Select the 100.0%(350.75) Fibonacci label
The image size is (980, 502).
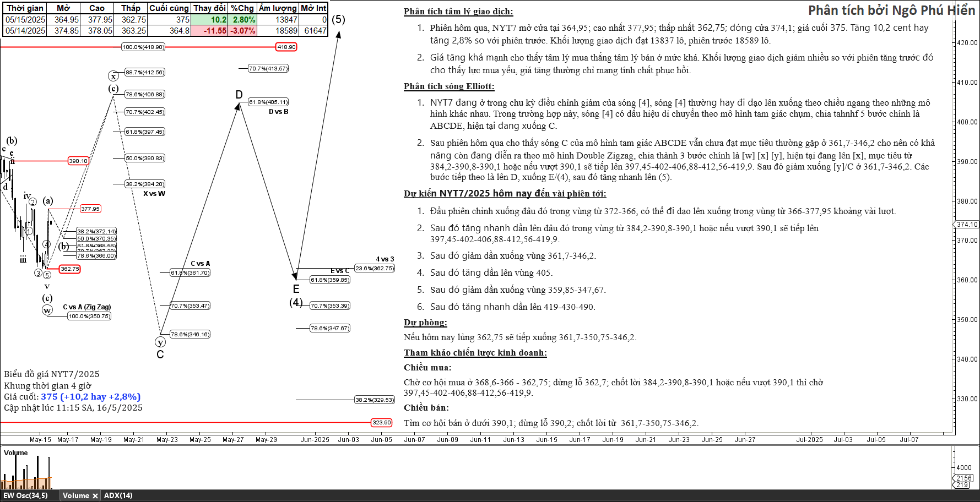tap(89, 317)
